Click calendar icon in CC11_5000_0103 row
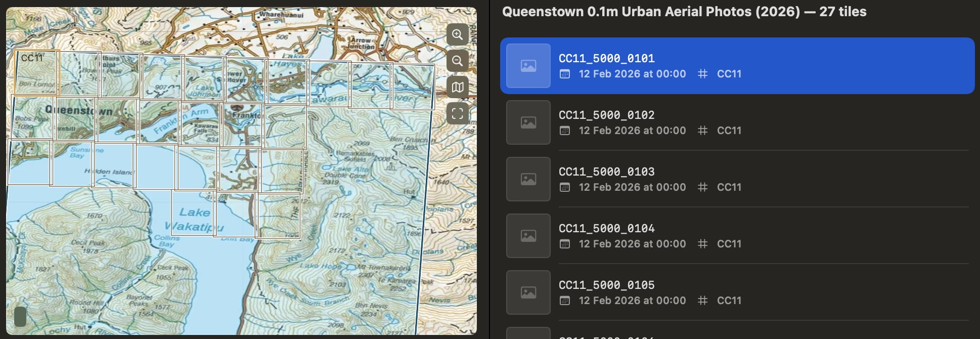 [x=565, y=187]
